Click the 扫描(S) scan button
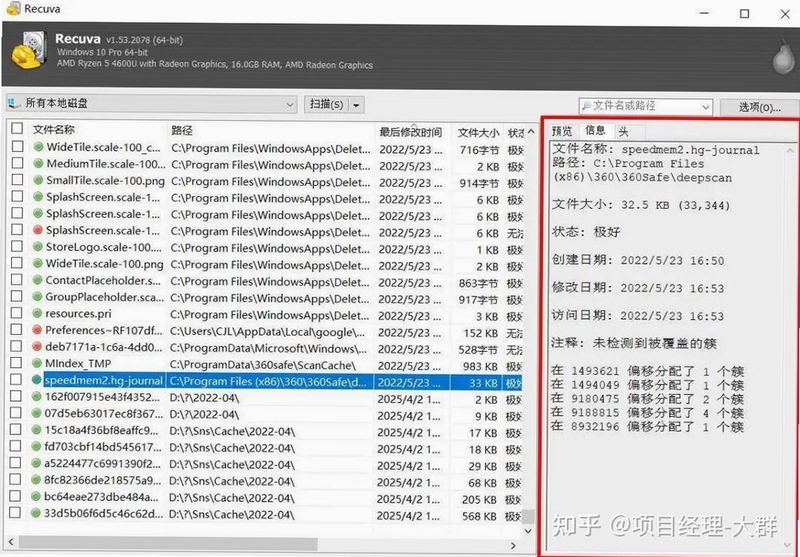Viewport: 800px width, 557px height. 327,105
